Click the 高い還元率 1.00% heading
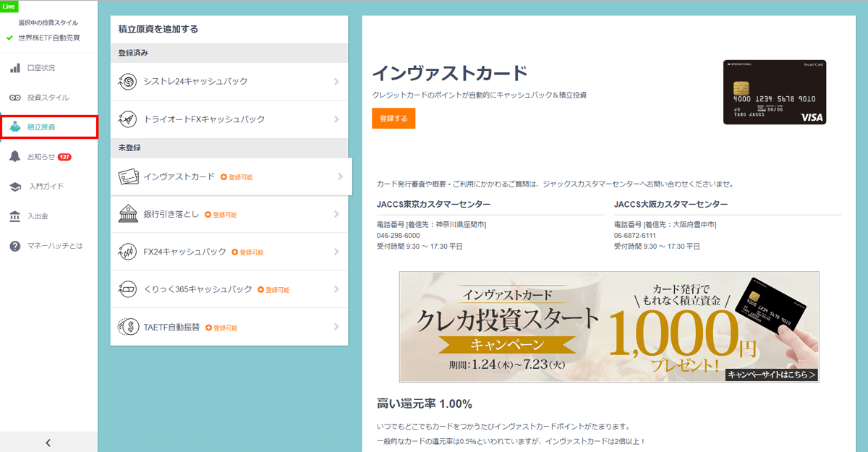Screen dimensions: 868x452 click(425, 404)
